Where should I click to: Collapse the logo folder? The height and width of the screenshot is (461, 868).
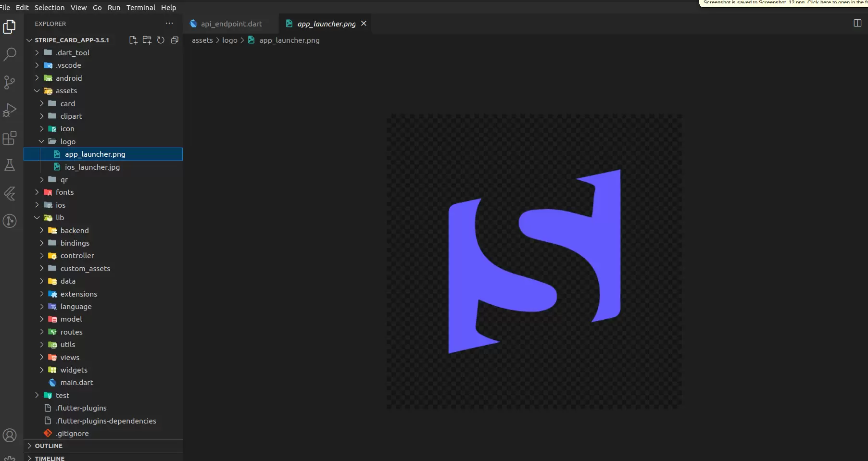point(103,141)
